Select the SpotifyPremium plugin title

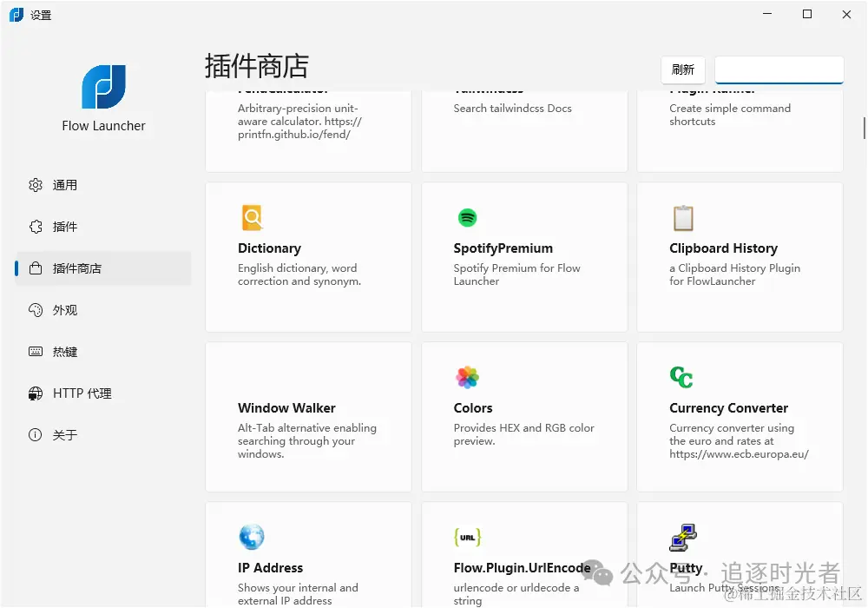503,248
